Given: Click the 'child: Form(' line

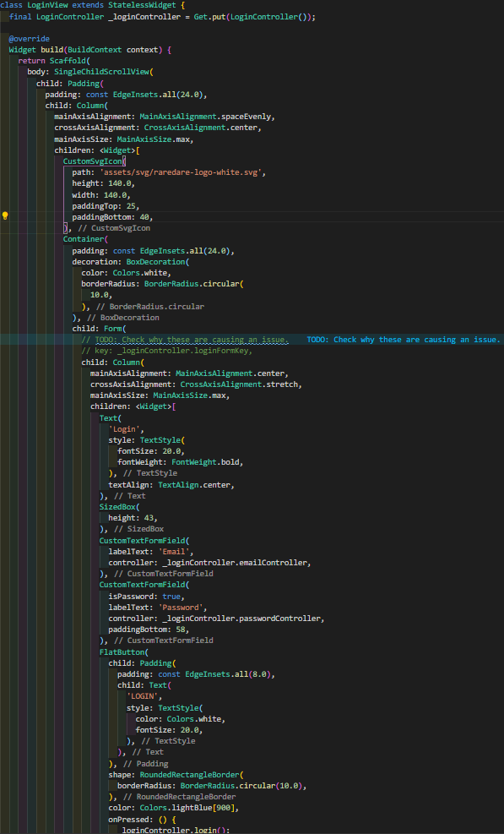Looking at the screenshot, I should click(99, 329).
